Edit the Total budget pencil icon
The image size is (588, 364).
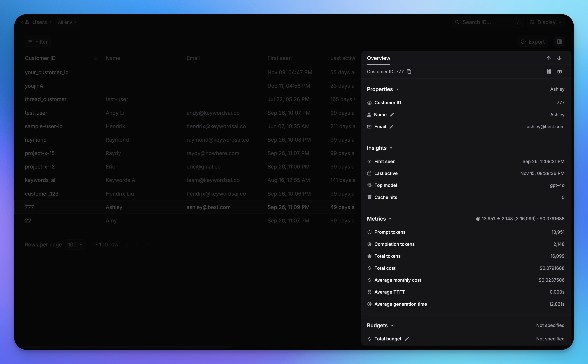[407, 339]
